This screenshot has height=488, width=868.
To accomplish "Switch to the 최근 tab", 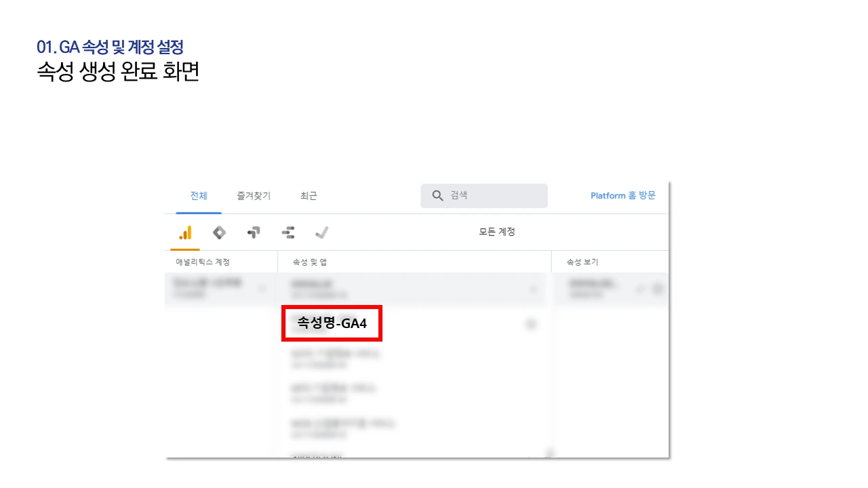I will pos(309,195).
